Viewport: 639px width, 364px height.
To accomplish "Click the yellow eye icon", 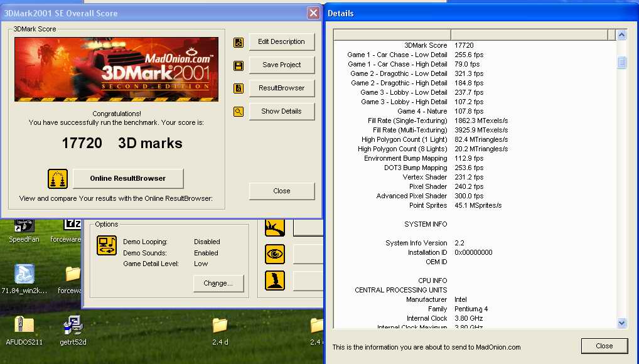I will [275, 254].
